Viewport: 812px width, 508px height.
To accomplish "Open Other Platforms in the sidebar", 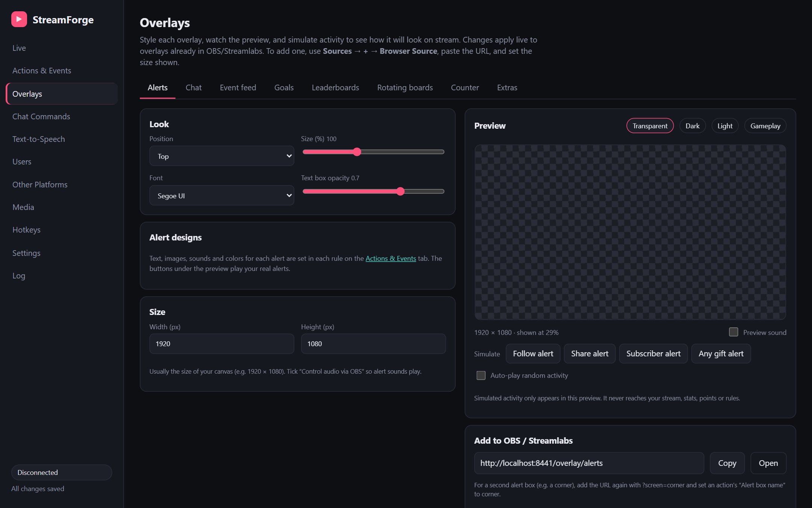I will point(62,184).
